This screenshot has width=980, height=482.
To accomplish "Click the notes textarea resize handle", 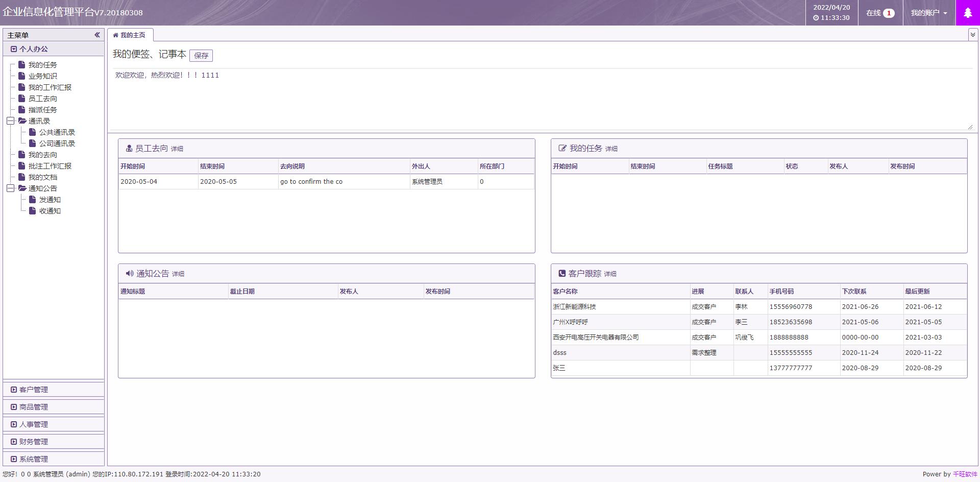I will (970, 127).
